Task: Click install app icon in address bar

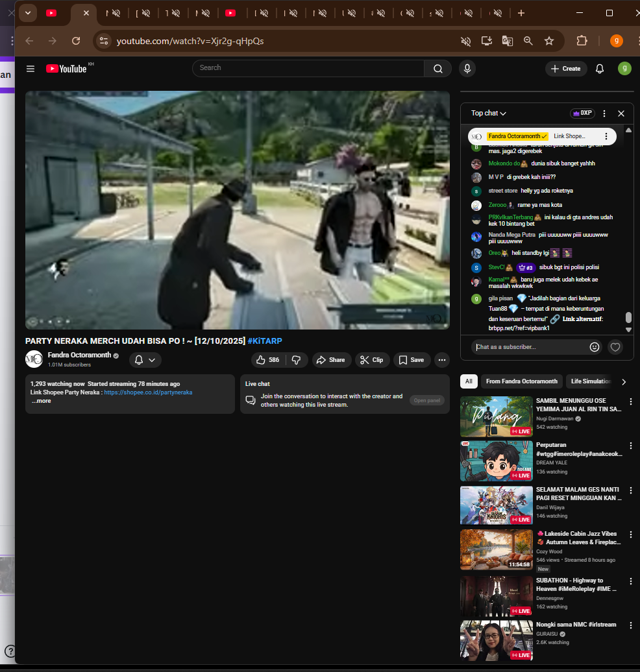Action: (486, 41)
